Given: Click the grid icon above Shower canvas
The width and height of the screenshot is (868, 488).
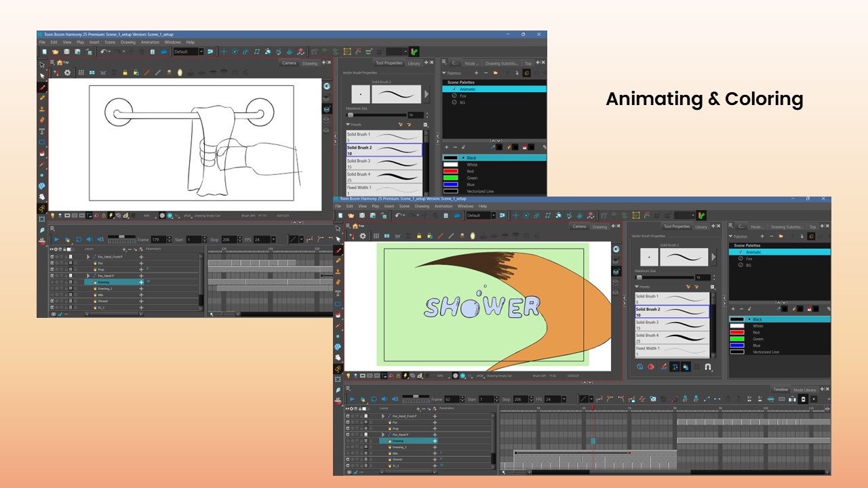Looking at the screenshot, I should click(377, 236).
